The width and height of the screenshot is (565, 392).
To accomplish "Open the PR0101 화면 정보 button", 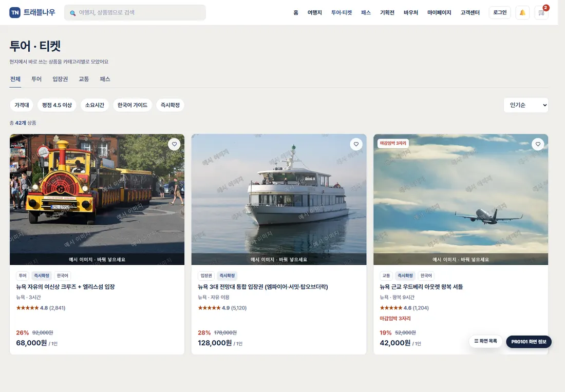I will (529, 342).
